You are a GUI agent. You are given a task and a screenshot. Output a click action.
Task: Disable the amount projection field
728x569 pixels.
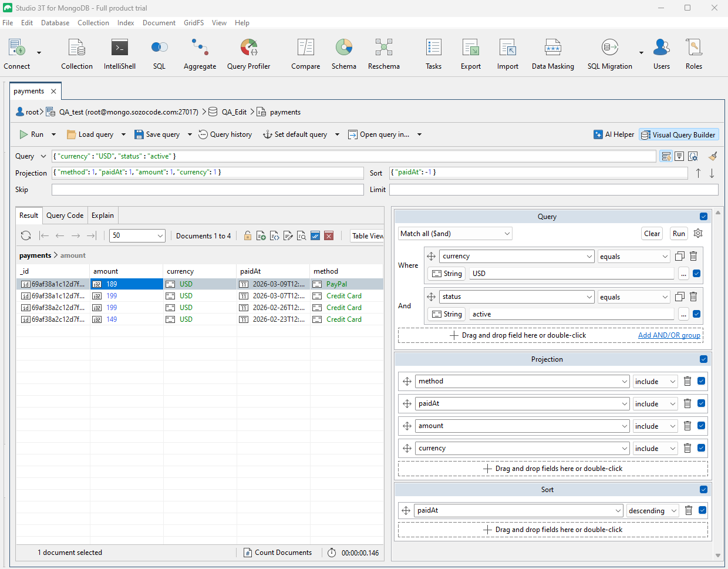(702, 426)
